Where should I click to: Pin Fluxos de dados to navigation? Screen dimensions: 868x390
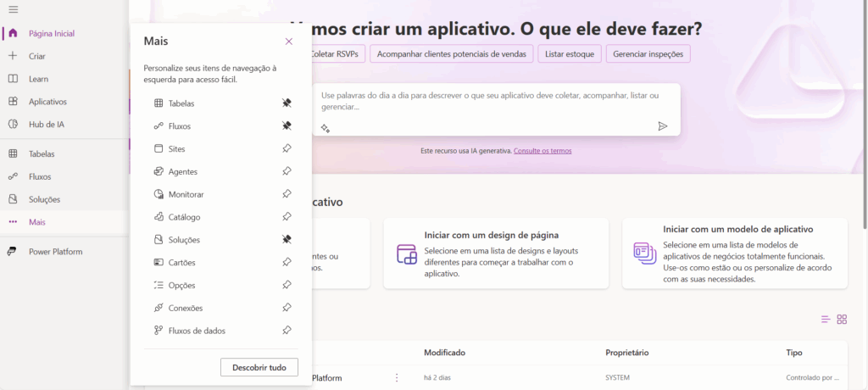tap(287, 330)
